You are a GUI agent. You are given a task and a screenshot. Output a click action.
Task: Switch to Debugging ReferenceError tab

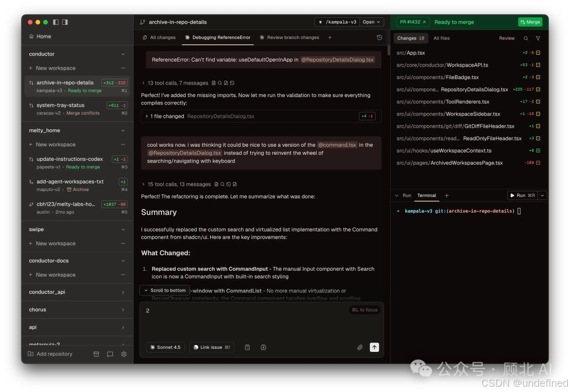pyautogui.click(x=218, y=37)
